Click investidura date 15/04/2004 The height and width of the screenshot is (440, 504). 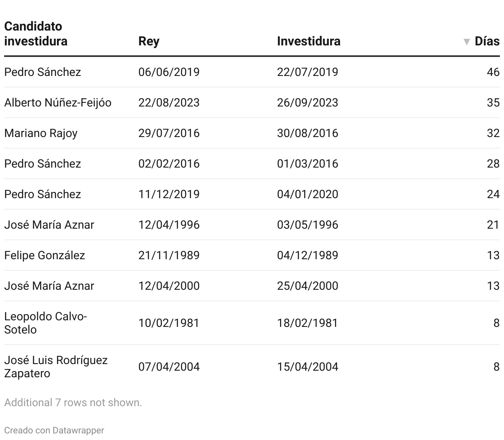coord(307,367)
